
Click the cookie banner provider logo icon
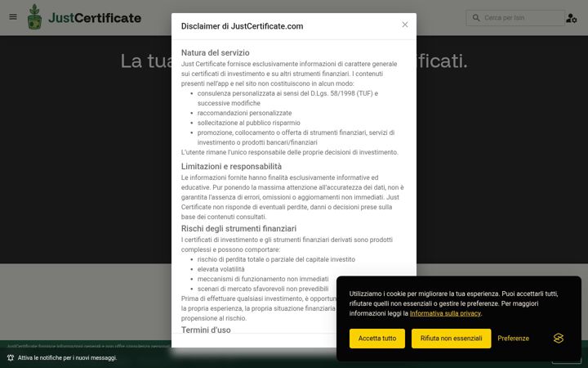coord(559,338)
